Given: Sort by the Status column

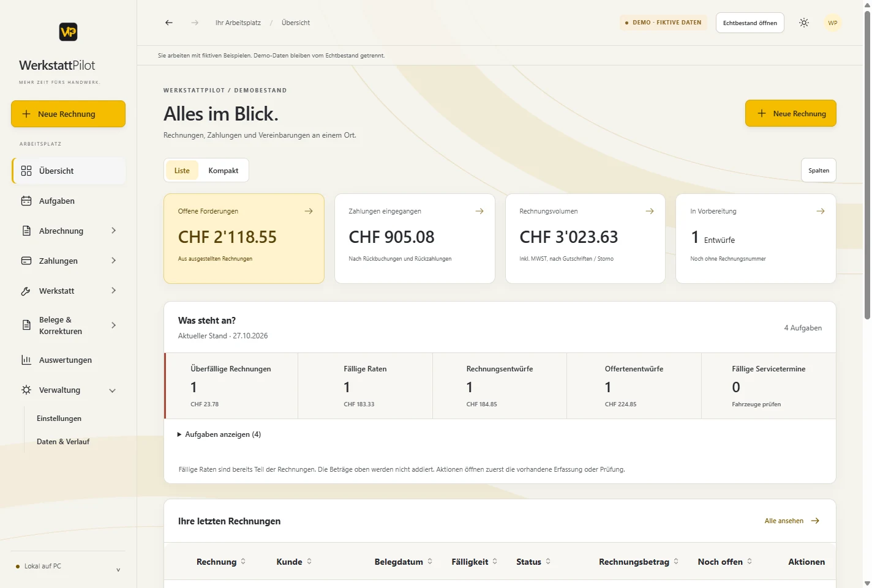Looking at the screenshot, I should 533,562.
